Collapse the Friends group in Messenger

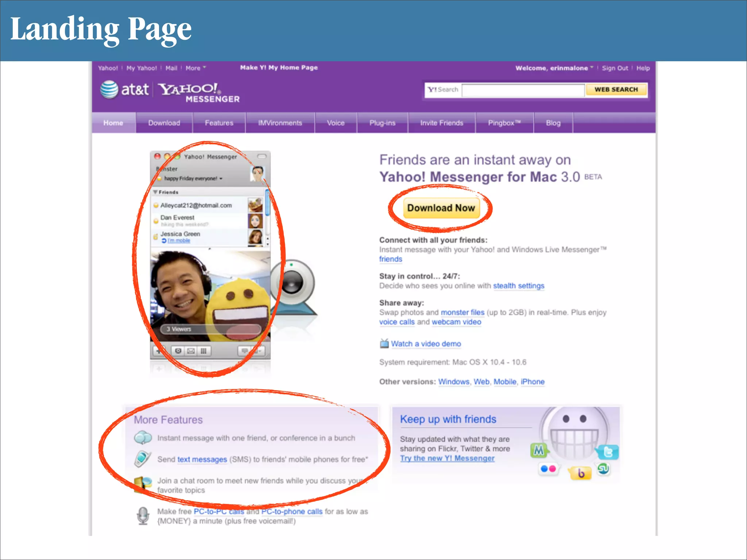pos(155,192)
